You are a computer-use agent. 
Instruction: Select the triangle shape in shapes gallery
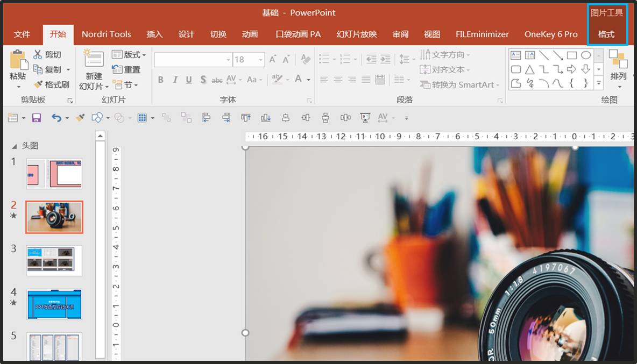[530, 69]
